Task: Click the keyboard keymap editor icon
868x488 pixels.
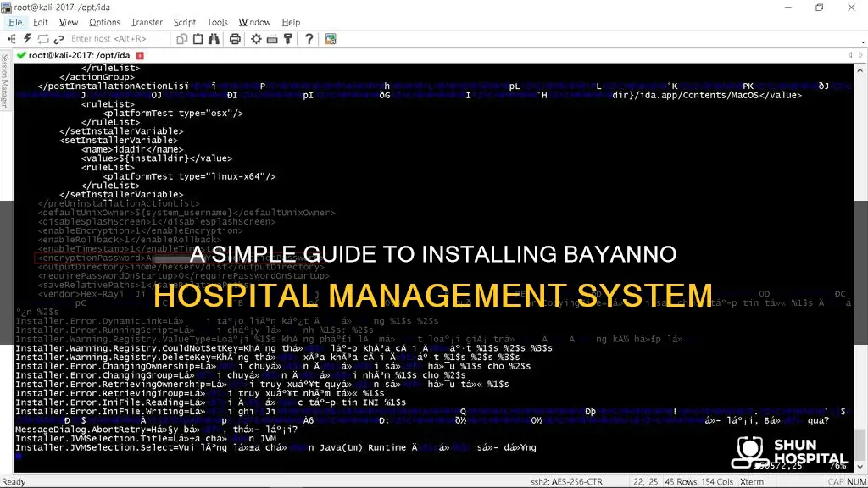Action: pyautogui.click(x=272, y=39)
